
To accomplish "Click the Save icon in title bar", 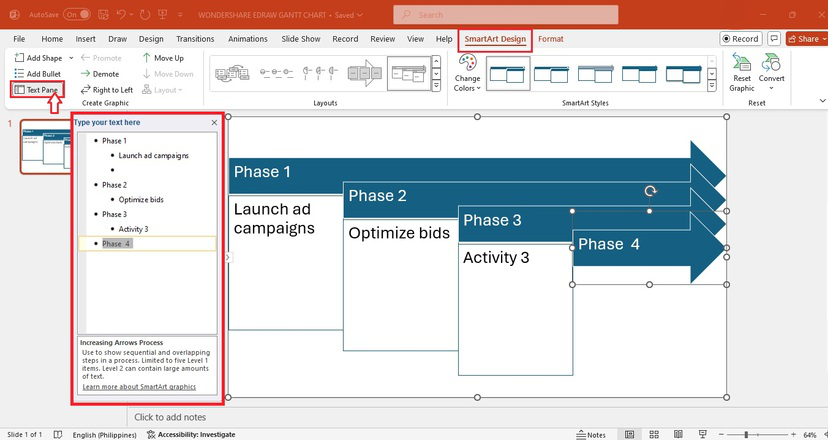I will 104,15.
